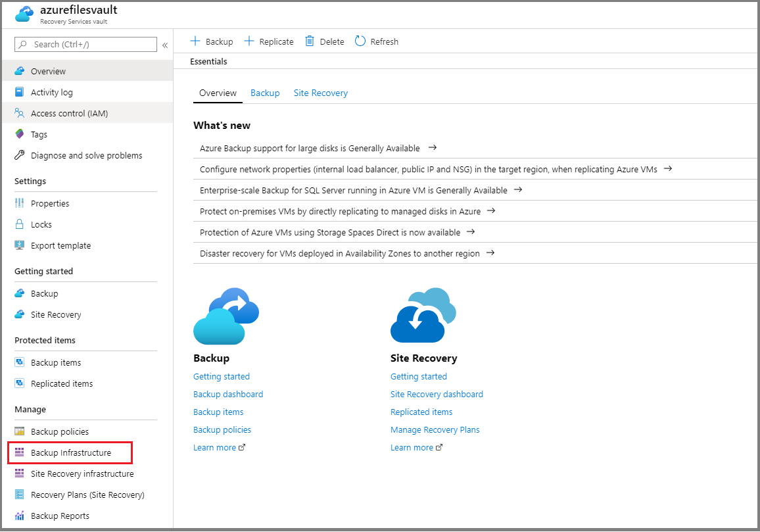Select the Tags icon in the sidebar
Viewport: 760px width, 532px height.
coord(19,133)
